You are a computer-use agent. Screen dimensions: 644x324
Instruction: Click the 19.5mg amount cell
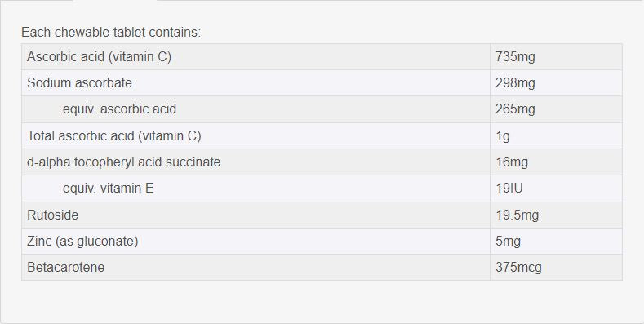pyautogui.click(x=556, y=215)
